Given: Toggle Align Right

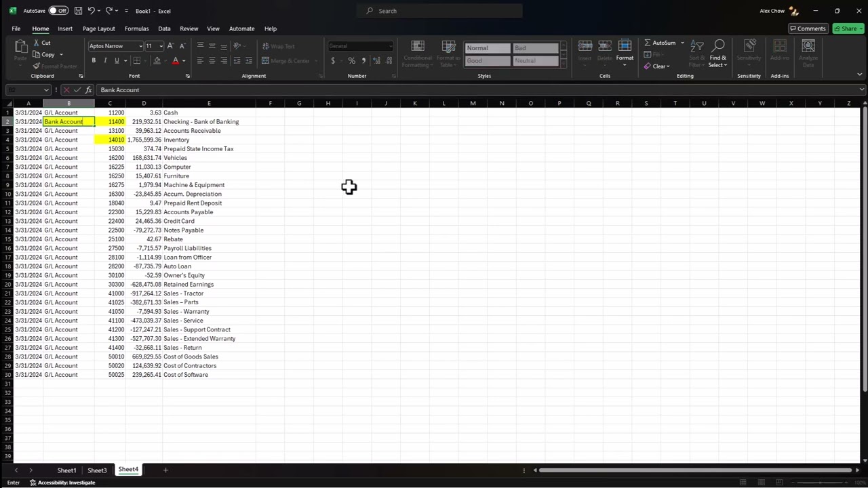Looking at the screenshot, I should pyautogui.click(x=224, y=60).
